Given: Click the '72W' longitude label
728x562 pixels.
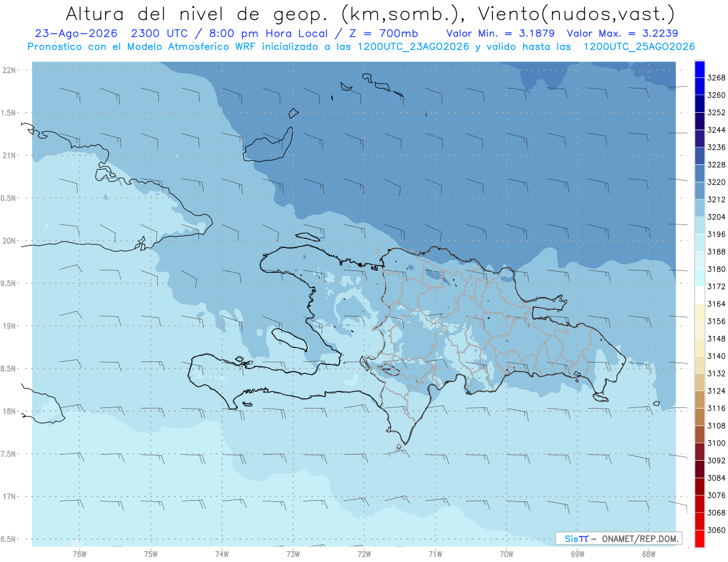Looking at the screenshot, I should (364, 554).
